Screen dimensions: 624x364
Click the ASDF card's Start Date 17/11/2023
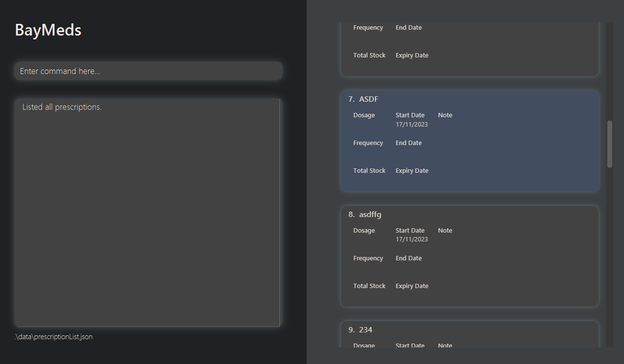pyautogui.click(x=412, y=125)
